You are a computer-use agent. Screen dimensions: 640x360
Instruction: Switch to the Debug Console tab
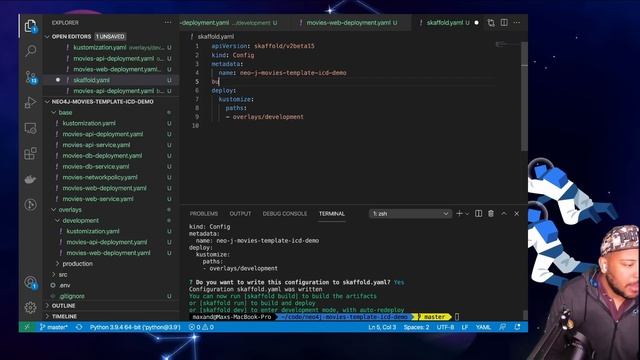tap(284, 213)
